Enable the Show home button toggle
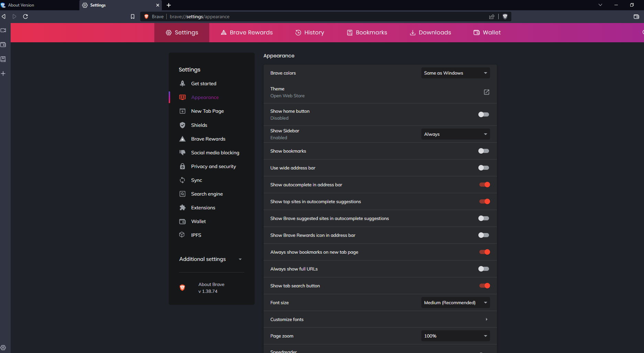The height and width of the screenshot is (353, 644). tap(484, 114)
